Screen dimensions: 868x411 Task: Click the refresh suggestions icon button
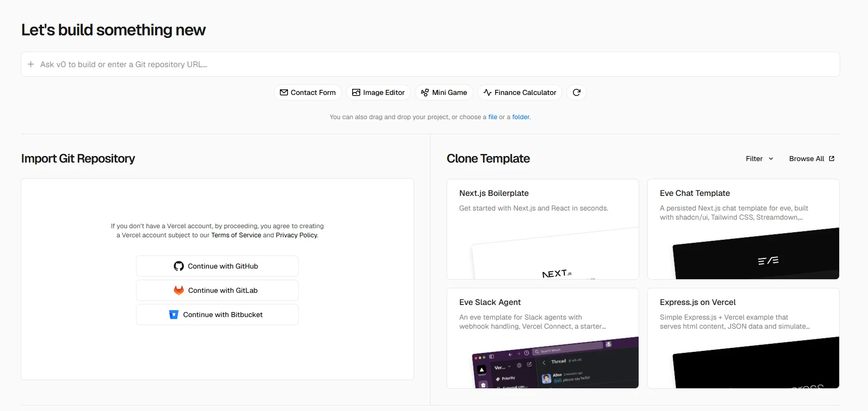576,92
